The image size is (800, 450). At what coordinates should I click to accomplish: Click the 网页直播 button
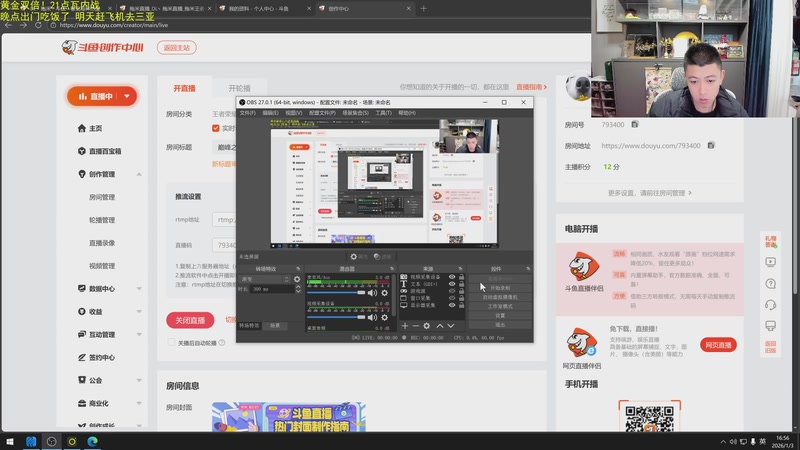point(718,345)
